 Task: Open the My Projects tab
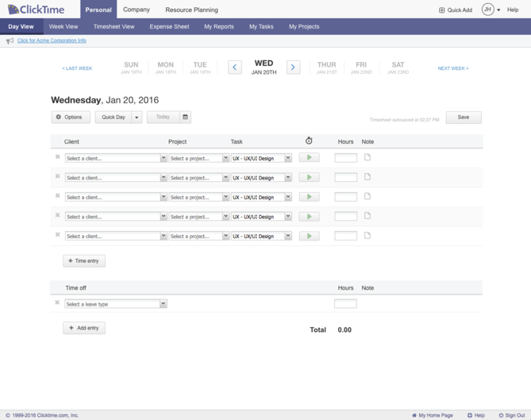(304, 26)
